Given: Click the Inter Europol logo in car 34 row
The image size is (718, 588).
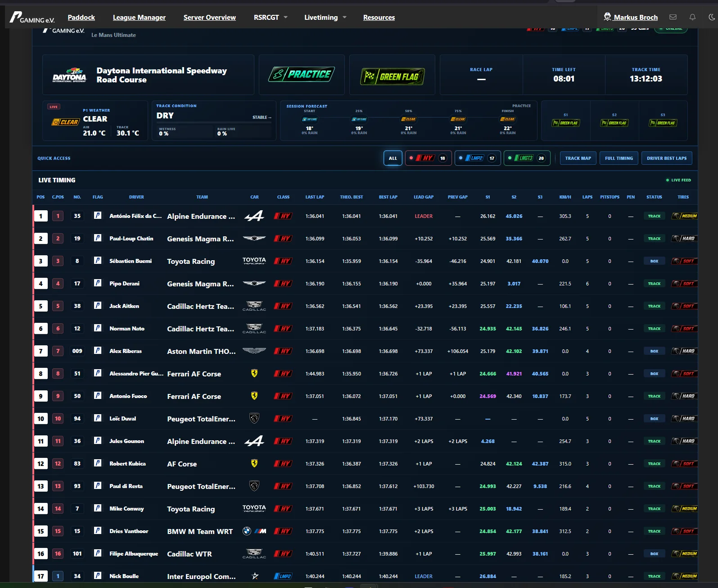Looking at the screenshot, I should [x=255, y=576].
